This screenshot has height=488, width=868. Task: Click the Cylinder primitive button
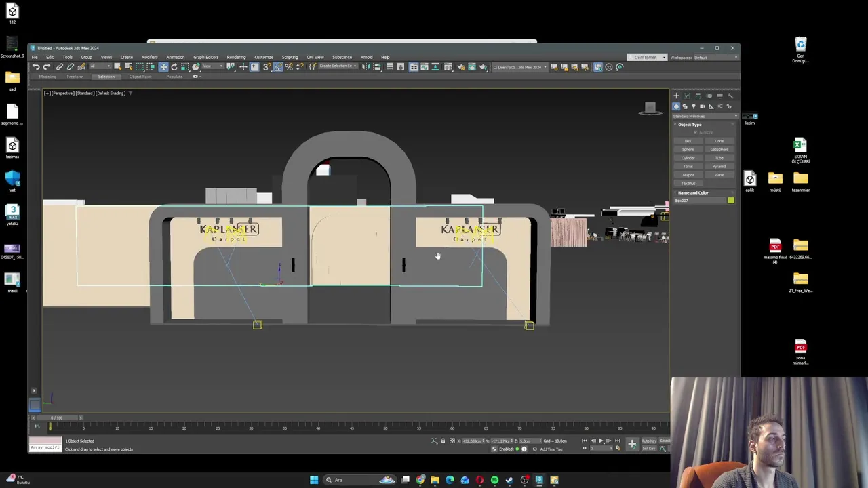688,158
